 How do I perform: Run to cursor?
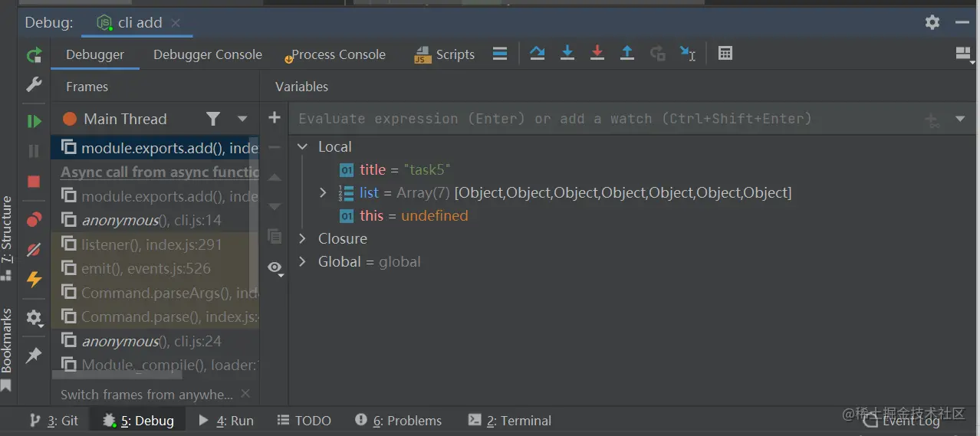(688, 54)
